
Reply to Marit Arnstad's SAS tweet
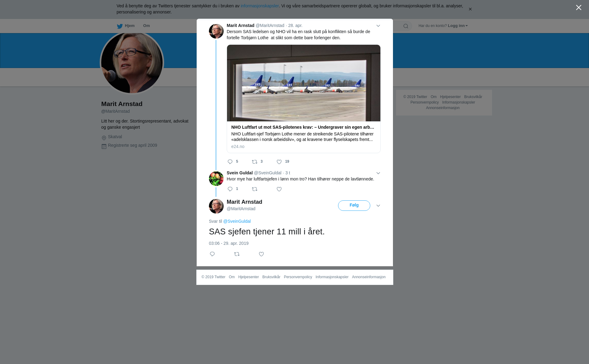pyautogui.click(x=230, y=162)
